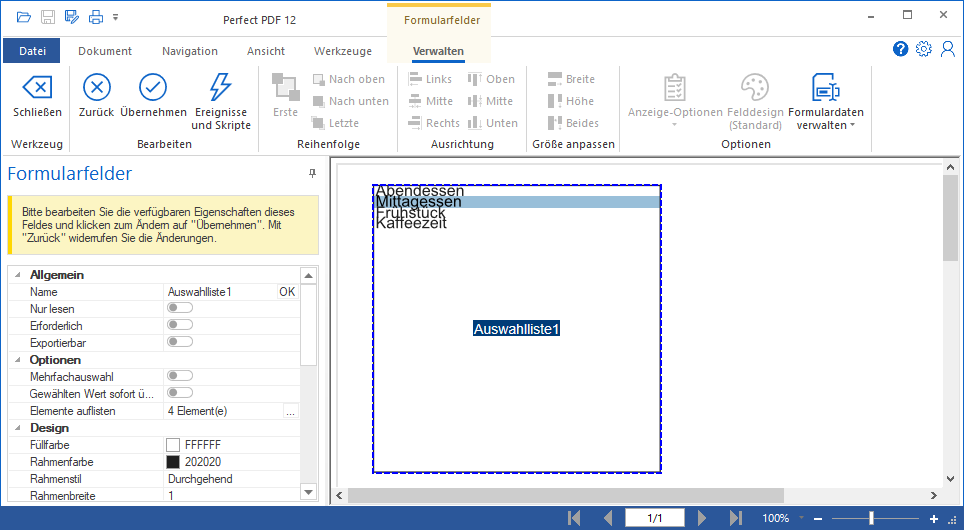
Task: Enable the Erforderlich toggle
Action: [180, 325]
